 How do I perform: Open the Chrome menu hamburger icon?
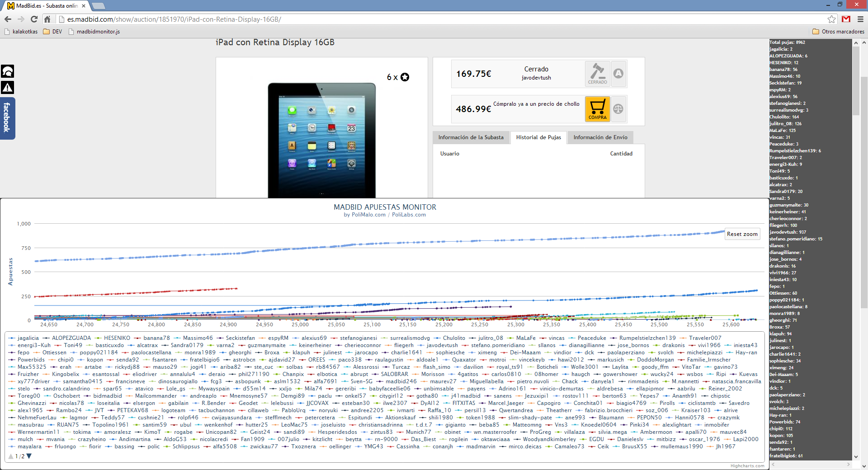click(860, 19)
